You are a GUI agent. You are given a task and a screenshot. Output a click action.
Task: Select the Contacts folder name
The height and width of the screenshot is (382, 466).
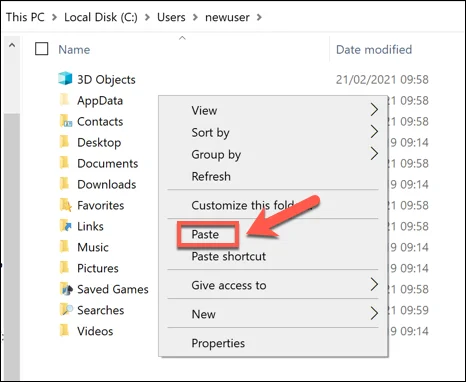(x=100, y=121)
